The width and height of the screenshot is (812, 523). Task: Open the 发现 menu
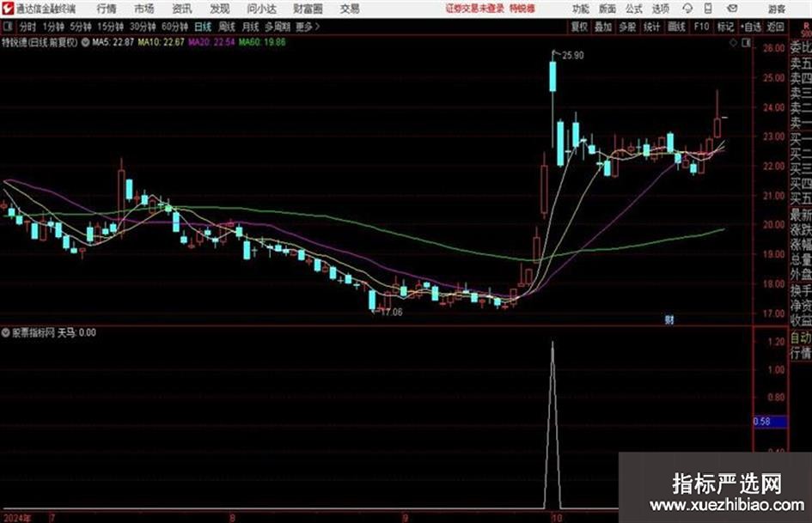(220, 9)
